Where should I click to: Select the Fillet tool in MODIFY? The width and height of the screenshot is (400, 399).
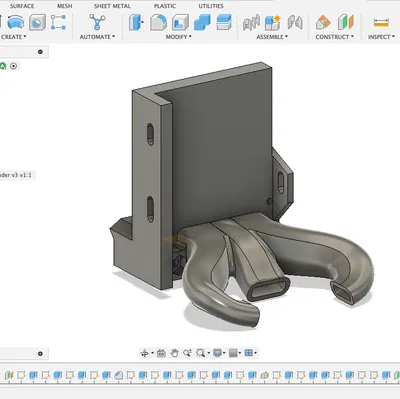[158, 22]
